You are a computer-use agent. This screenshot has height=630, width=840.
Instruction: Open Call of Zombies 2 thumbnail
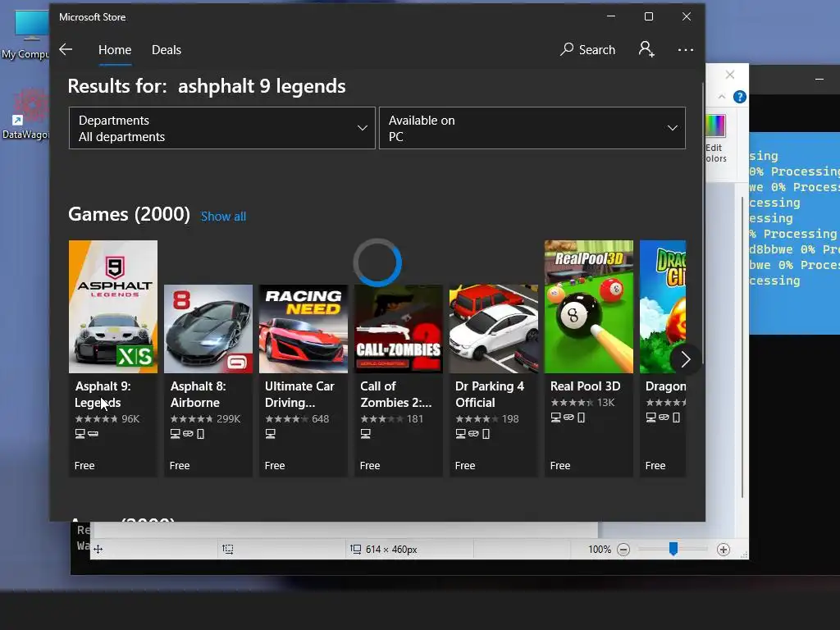pos(399,329)
